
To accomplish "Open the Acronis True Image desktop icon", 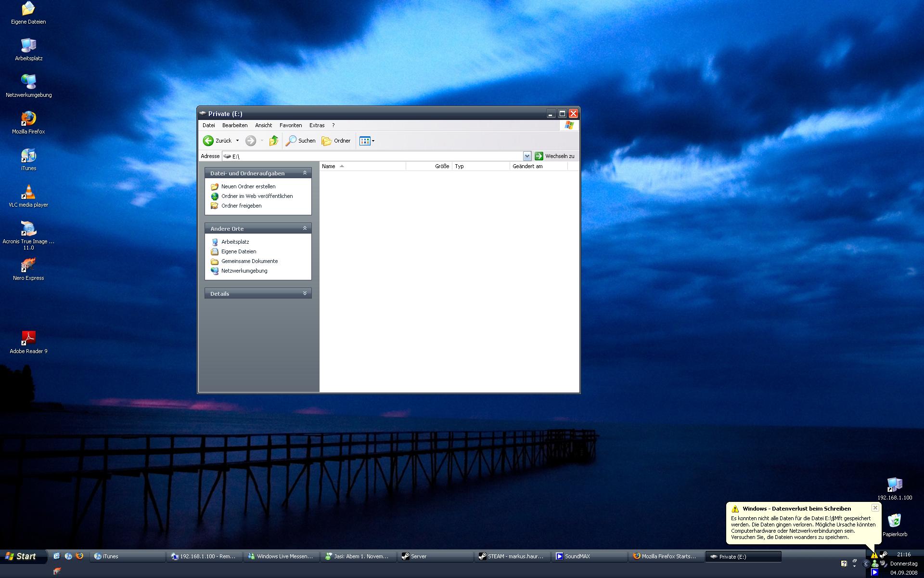I will tap(28, 229).
